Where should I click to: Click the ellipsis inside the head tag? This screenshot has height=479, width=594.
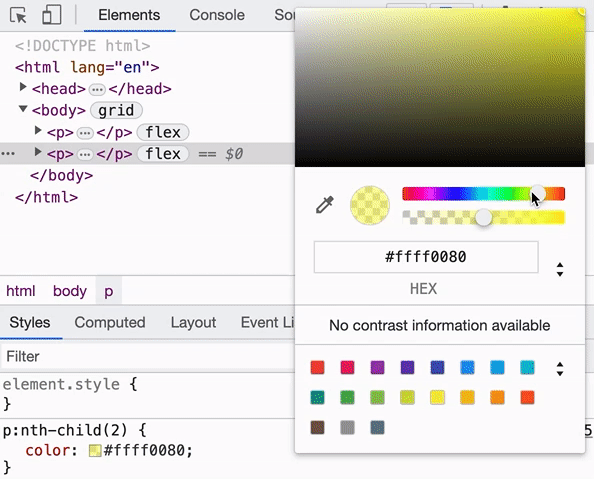97,90
